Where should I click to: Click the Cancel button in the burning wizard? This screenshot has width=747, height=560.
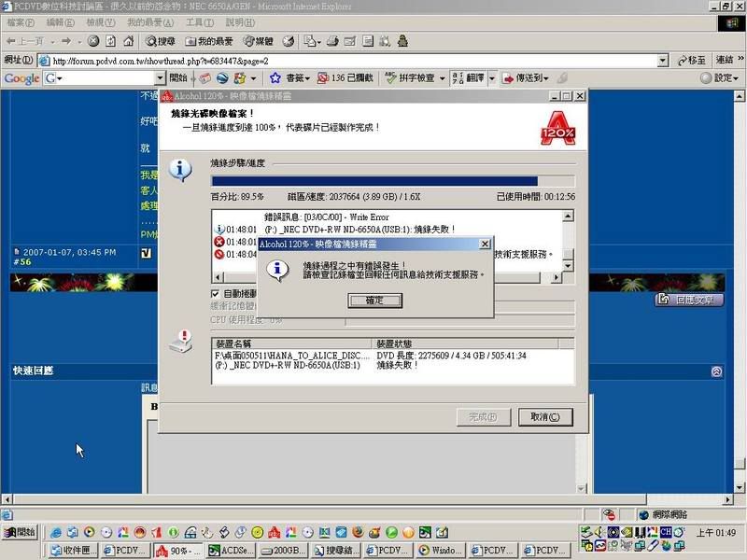pos(545,416)
